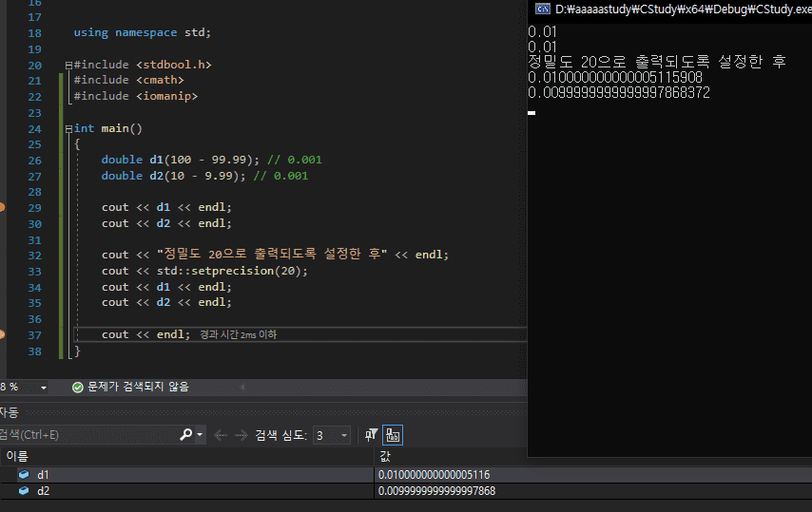Click the first 0.01 console output line
Viewport: 812px width, 512px height.
click(x=542, y=31)
